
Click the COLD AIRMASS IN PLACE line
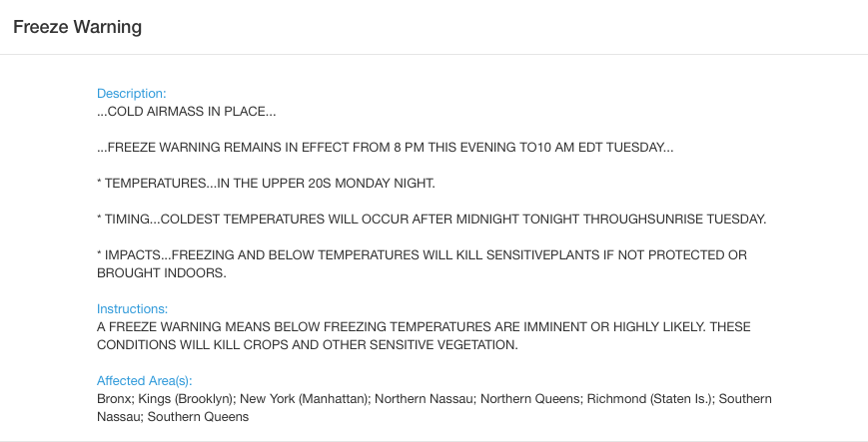[x=186, y=112]
